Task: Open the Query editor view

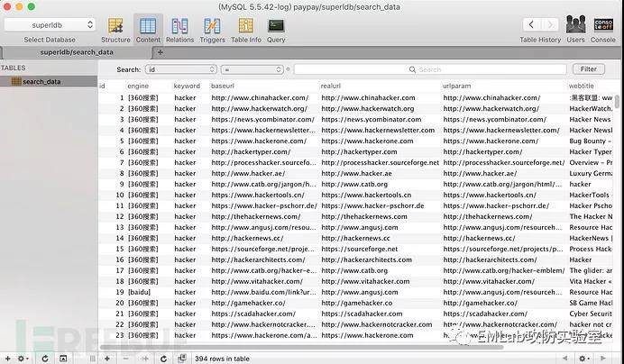Action: 276,30
